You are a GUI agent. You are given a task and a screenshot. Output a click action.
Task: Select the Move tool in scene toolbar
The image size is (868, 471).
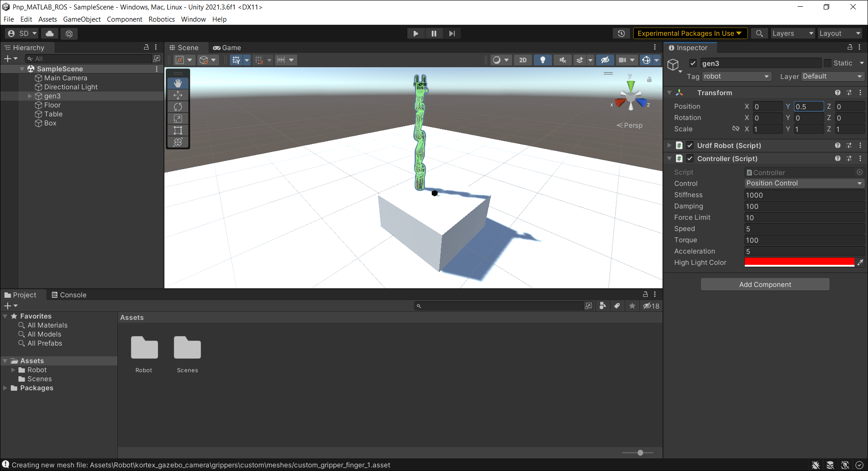click(x=178, y=95)
